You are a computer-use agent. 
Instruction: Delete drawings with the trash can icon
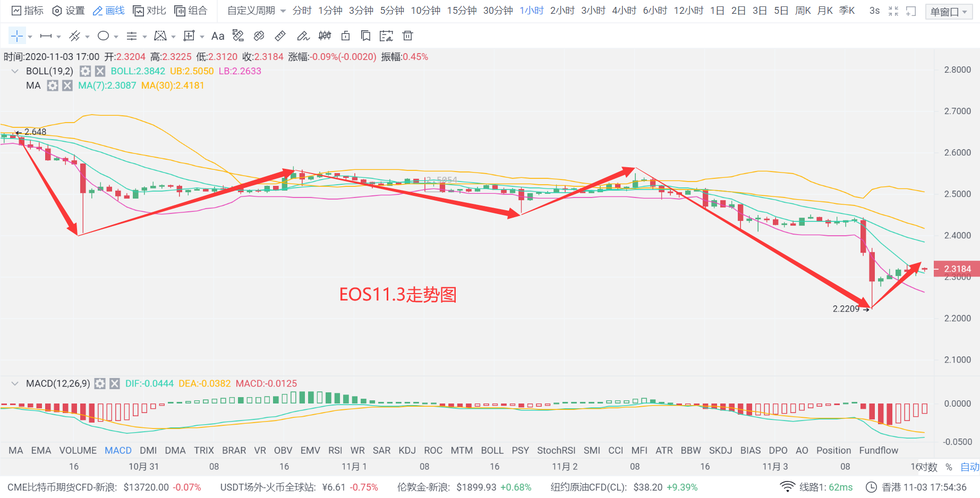point(407,36)
